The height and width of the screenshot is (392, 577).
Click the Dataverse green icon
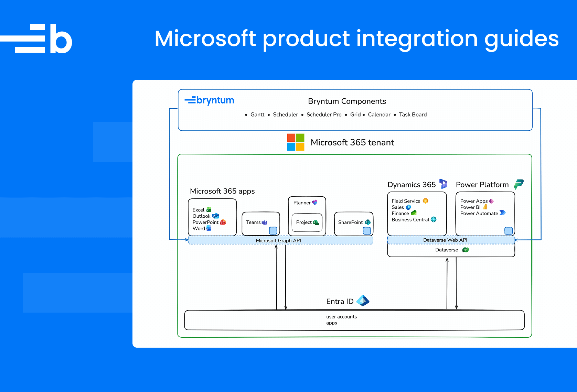466,250
